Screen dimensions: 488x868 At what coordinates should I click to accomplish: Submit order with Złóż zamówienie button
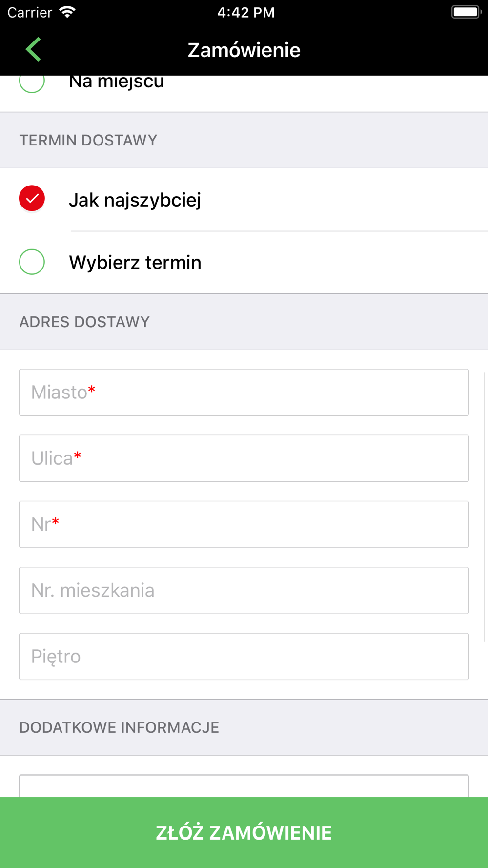coord(244,833)
